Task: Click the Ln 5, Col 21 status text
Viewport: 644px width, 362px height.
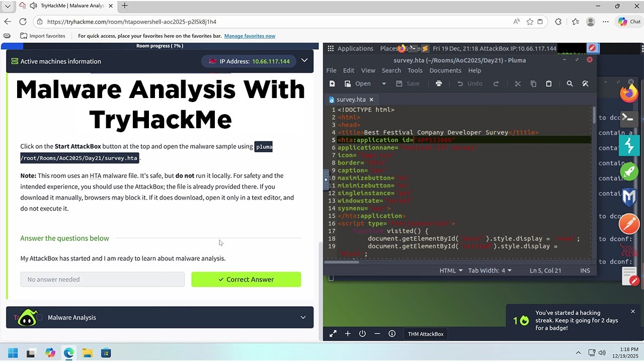Action: [x=545, y=270]
